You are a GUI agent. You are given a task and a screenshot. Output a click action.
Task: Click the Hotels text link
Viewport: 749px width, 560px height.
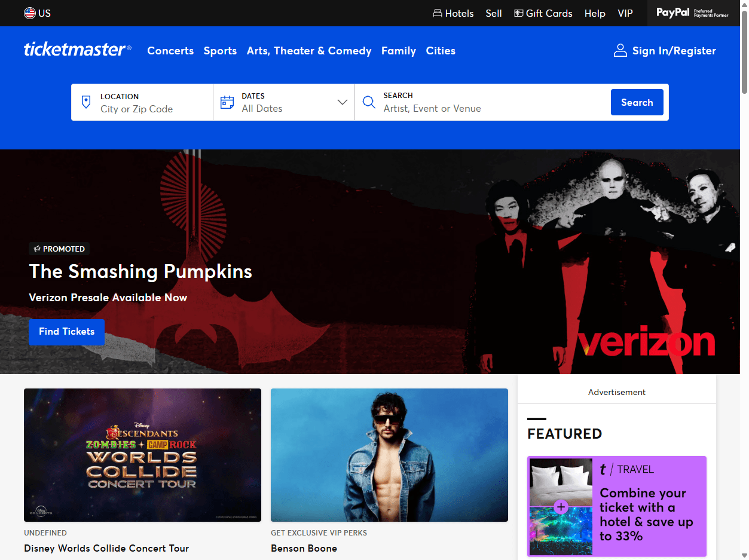click(x=459, y=13)
